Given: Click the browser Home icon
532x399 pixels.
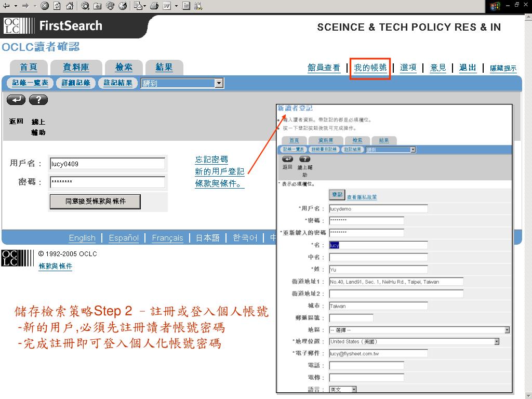Looking at the screenshot, I should 69,5.
